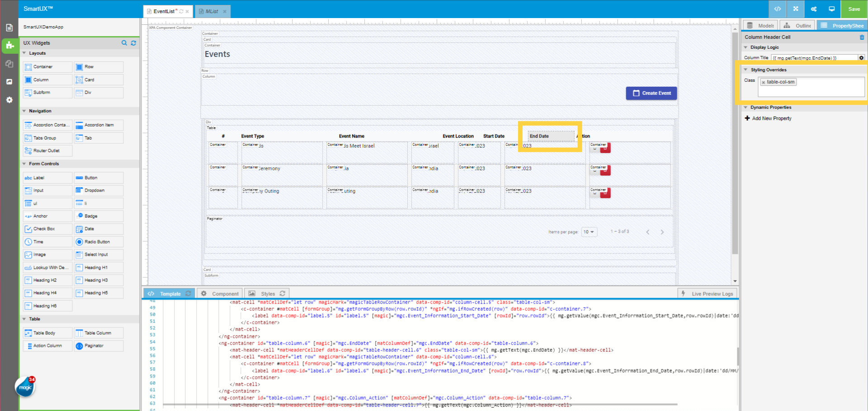This screenshot has width=868, height=411.
Task: Click the Save button
Action: click(x=854, y=9)
